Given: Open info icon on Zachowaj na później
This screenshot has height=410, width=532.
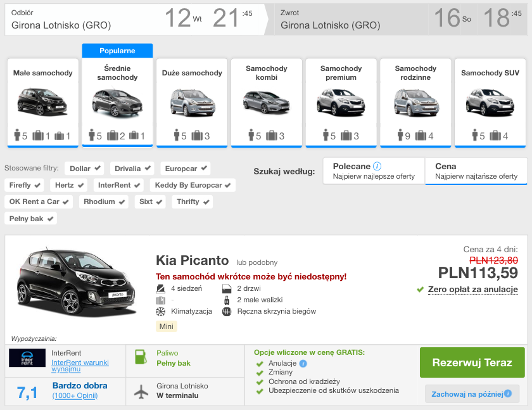Looking at the screenshot, I should tap(508, 394).
